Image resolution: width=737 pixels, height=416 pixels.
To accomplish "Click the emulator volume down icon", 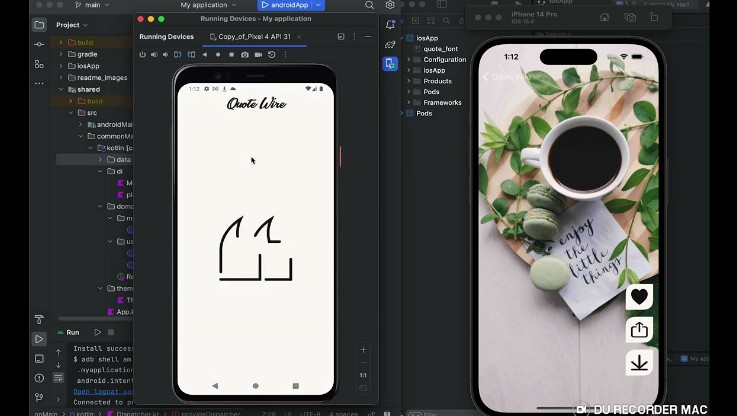I will coord(165,55).
